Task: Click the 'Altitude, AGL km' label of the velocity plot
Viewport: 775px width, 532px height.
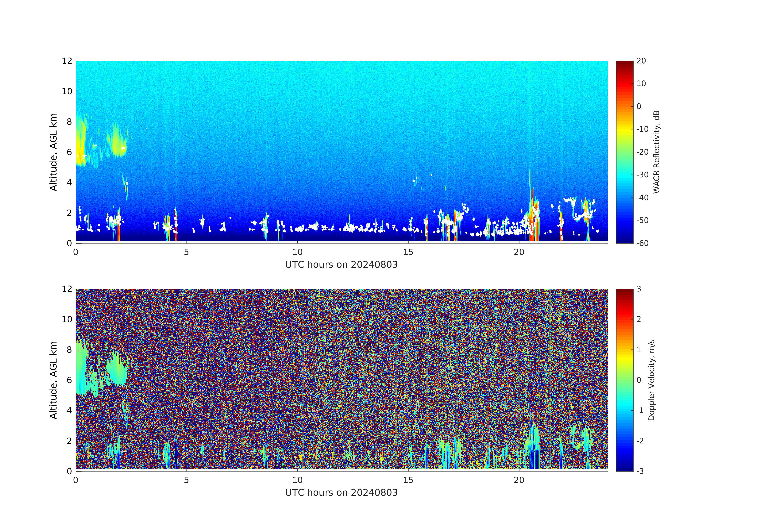Action: 53,380
